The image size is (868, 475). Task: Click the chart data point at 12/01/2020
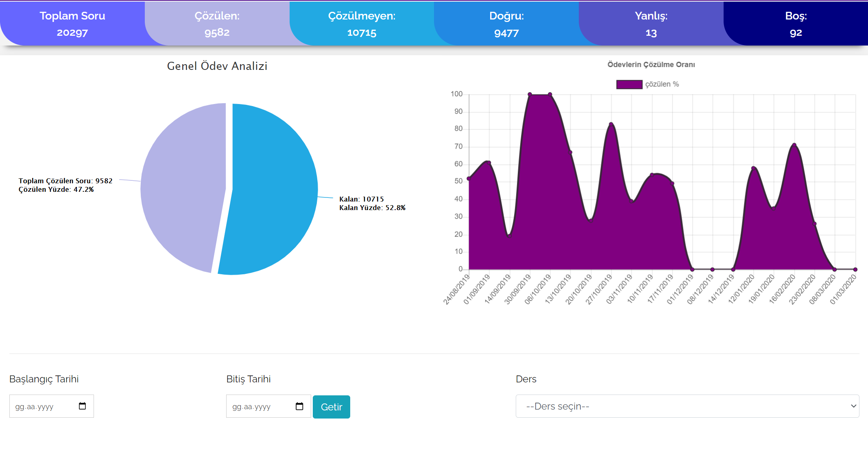point(753,168)
